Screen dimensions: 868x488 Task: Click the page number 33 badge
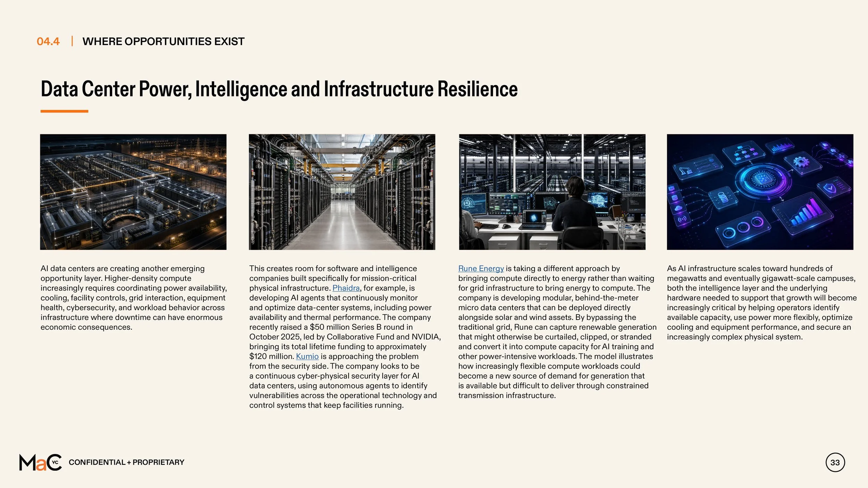tap(835, 462)
